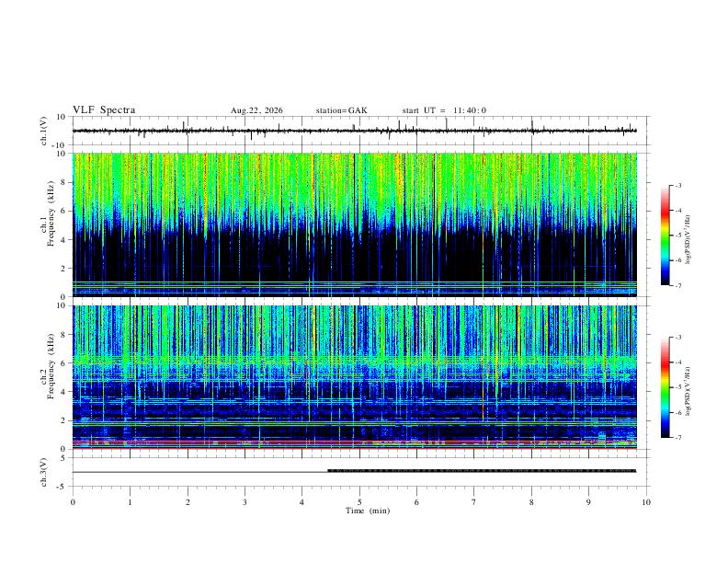The image size is (728, 563).
Task: Click the Aug.22, 2026 date label
Action: 256,110
